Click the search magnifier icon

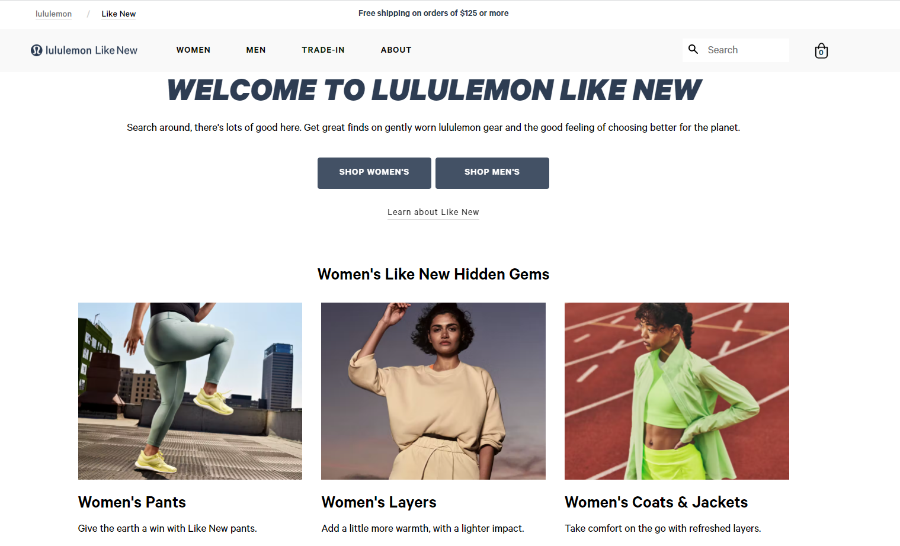tap(693, 49)
